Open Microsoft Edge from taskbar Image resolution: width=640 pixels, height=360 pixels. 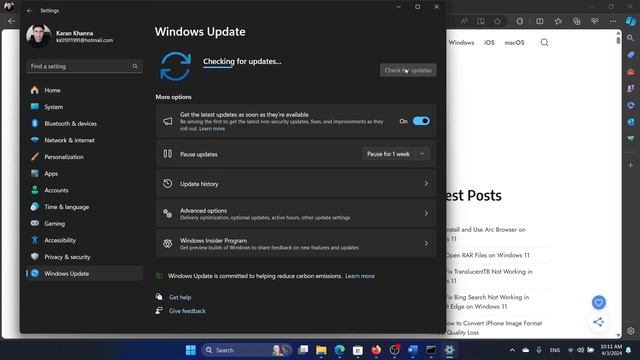340,350
